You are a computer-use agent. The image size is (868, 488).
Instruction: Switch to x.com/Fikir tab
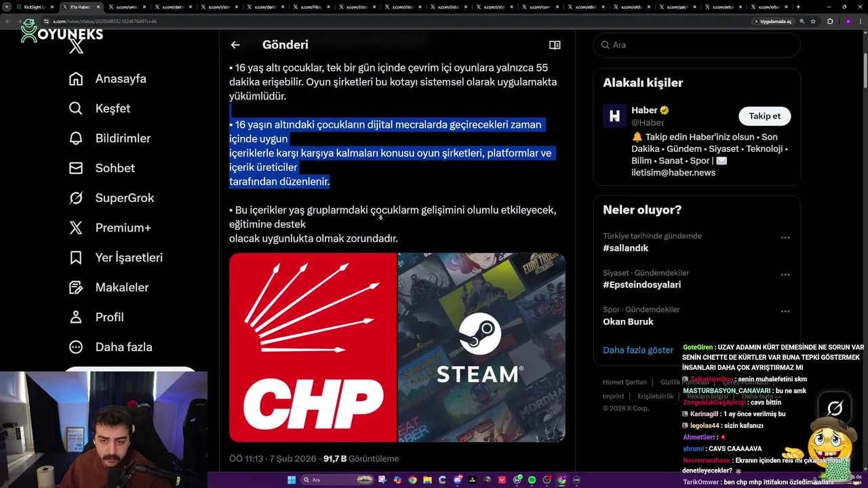tap(311, 7)
